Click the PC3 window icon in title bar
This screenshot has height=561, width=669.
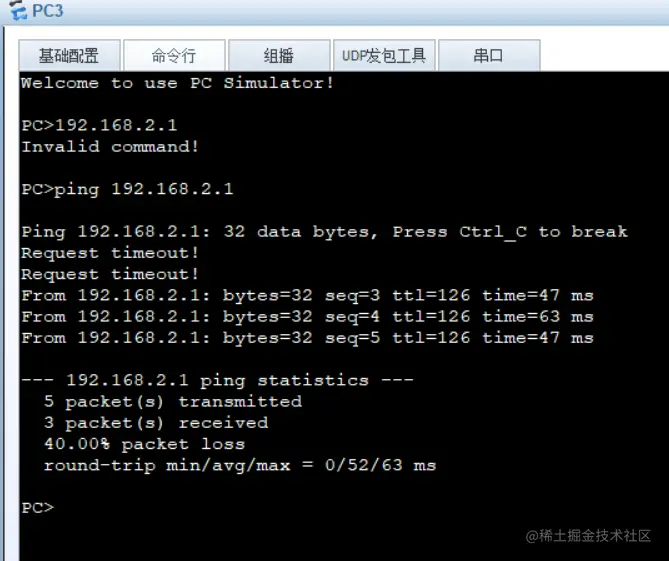pos(18,10)
